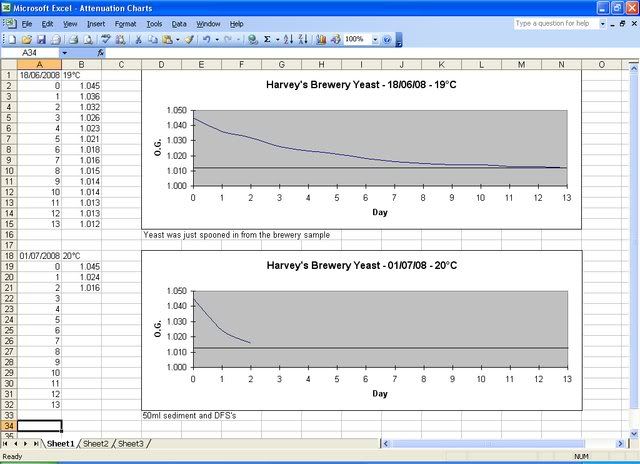640x464 pixels.
Task: Run Spelling check from the toolbar
Action: coord(106,40)
